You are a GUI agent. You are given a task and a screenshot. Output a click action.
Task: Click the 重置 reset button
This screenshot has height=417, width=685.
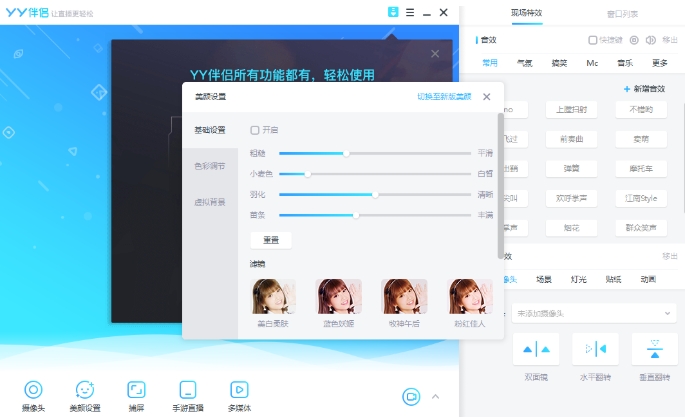pyautogui.click(x=271, y=240)
